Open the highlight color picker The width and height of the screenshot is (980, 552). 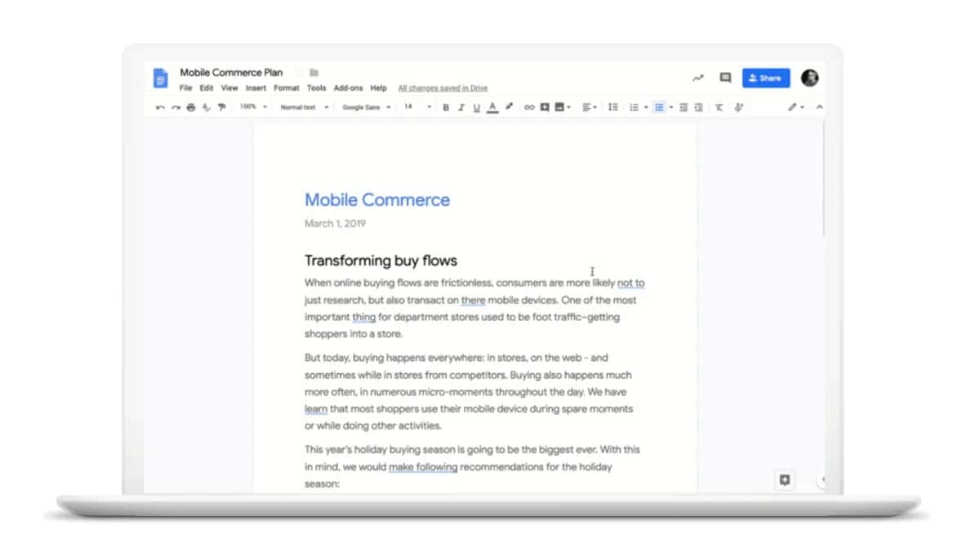[509, 107]
